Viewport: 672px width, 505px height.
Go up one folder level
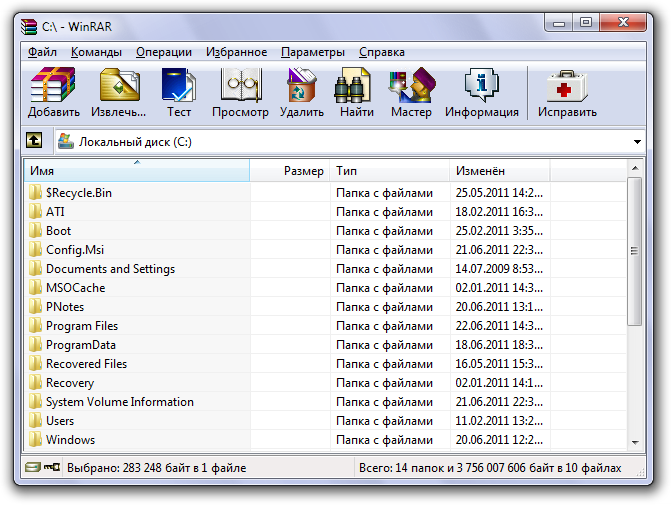click(x=34, y=140)
